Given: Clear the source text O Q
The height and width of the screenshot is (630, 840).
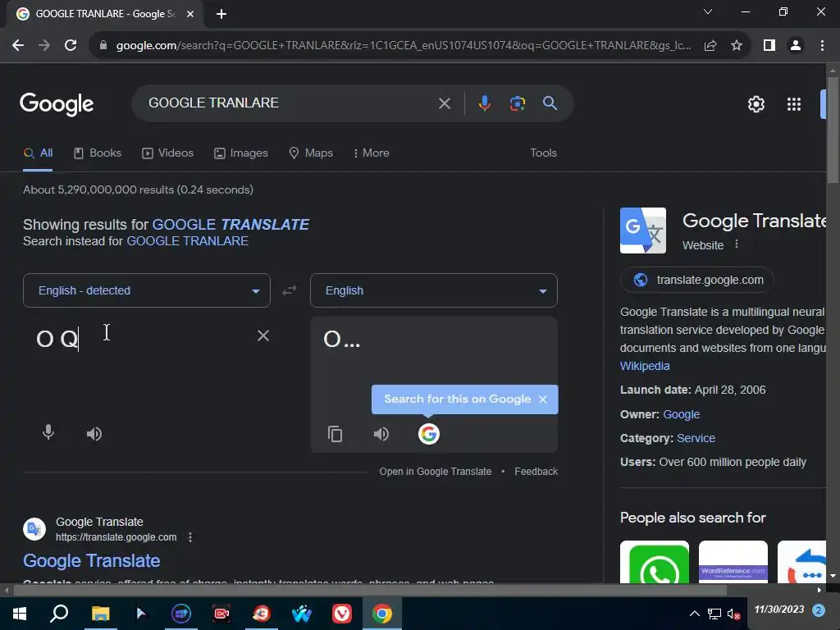Looking at the screenshot, I should click(x=263, y=336).
